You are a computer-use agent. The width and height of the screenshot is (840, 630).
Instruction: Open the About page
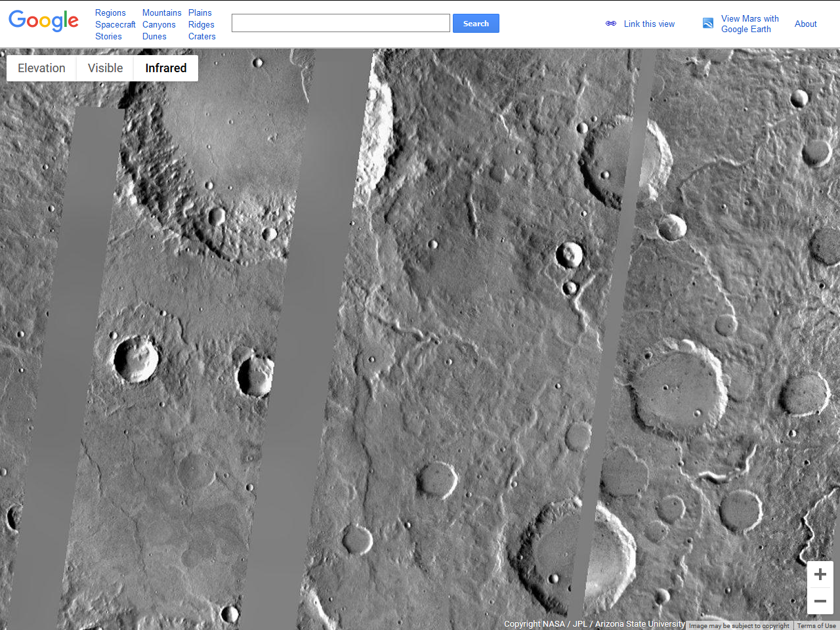click(x=806, y=24)
